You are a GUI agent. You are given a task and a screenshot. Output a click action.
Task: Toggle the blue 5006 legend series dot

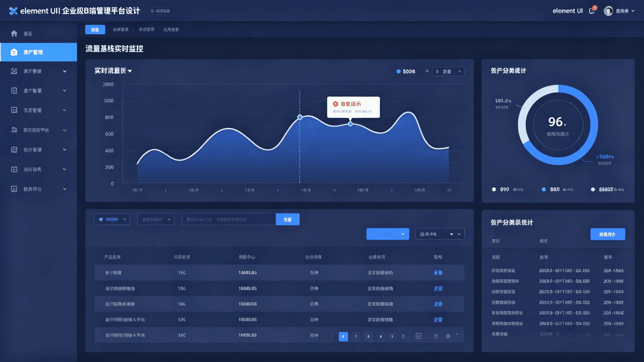click(398, 71)
